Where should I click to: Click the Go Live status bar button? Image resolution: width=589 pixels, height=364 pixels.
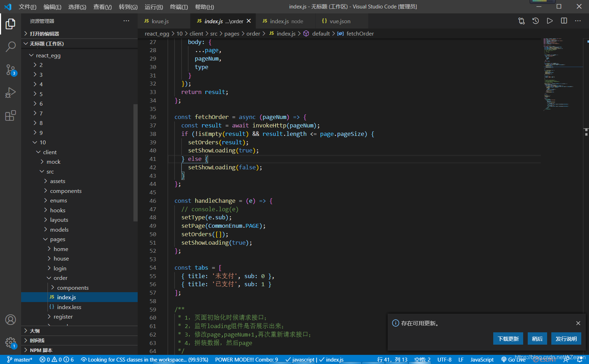(x=513, y=359)
